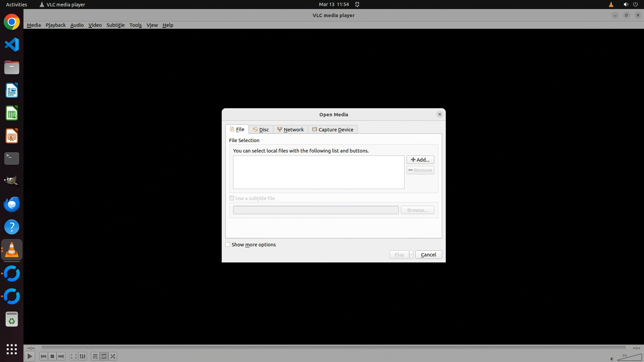
Task: Switch to the Network tab
Action: 290,130
